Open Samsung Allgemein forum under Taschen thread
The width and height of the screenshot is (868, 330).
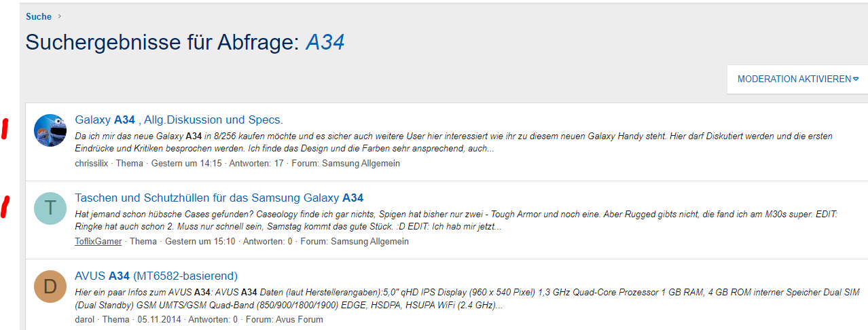pos(369,241)
